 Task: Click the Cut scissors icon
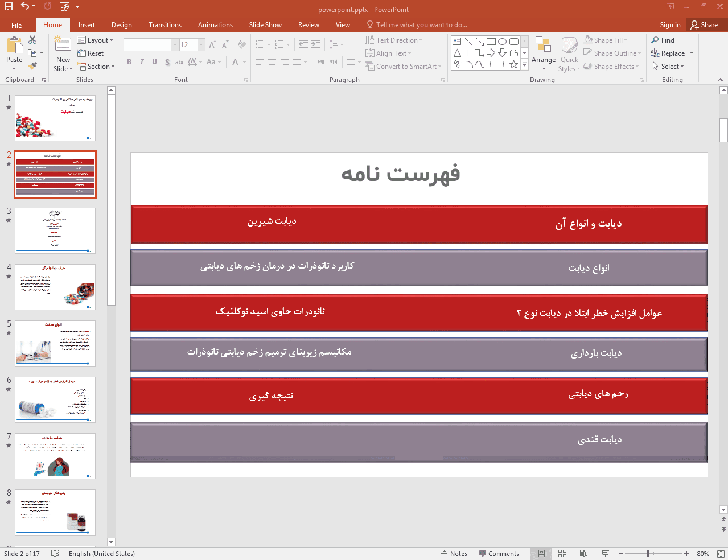coord(32,40)
